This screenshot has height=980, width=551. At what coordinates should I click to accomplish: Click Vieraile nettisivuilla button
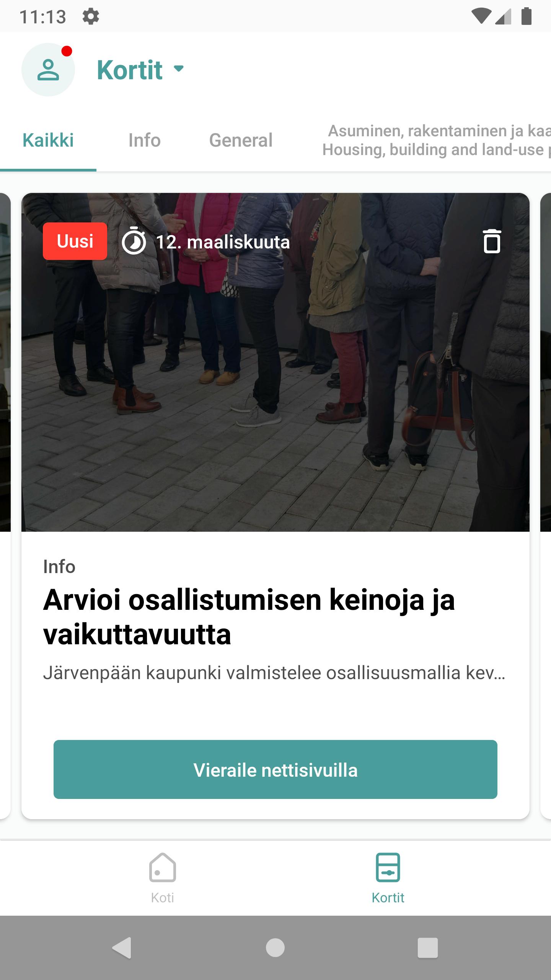(x=275, y=770)
